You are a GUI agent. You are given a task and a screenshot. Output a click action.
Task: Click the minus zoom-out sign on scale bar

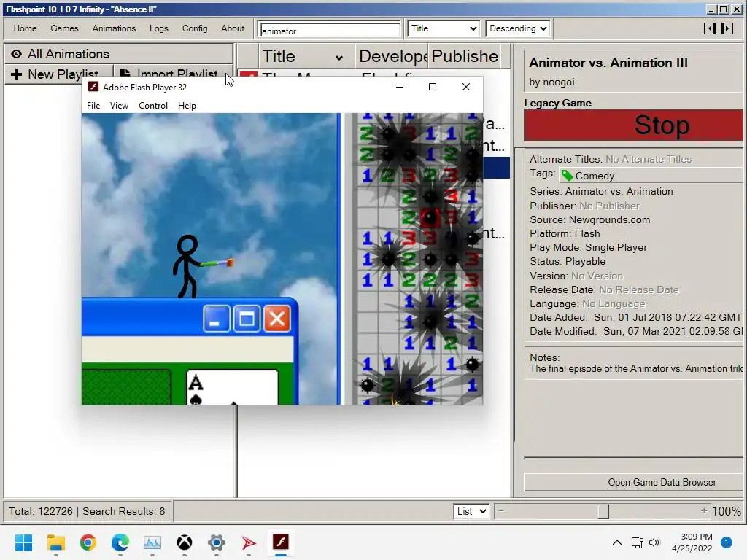[501, 511]
